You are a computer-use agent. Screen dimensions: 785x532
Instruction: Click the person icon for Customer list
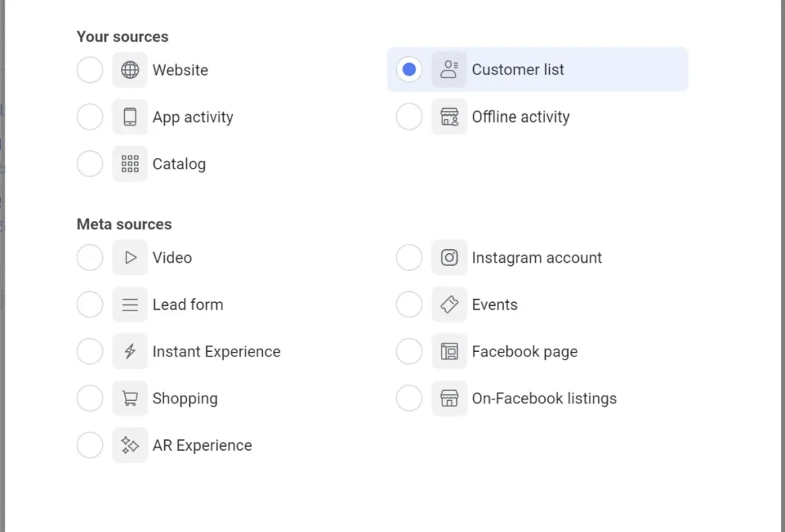449,70
